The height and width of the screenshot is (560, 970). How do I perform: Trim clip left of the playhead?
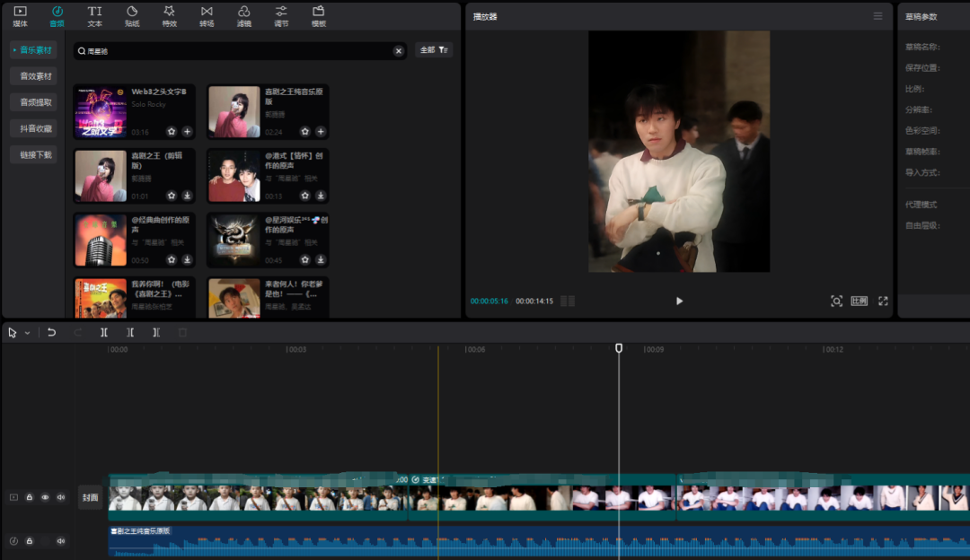(130, 333)
